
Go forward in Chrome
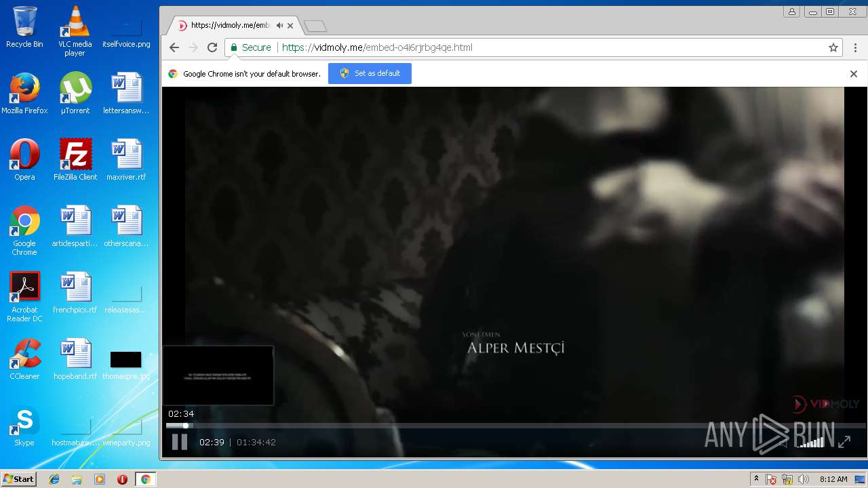(x=193, y=47)
